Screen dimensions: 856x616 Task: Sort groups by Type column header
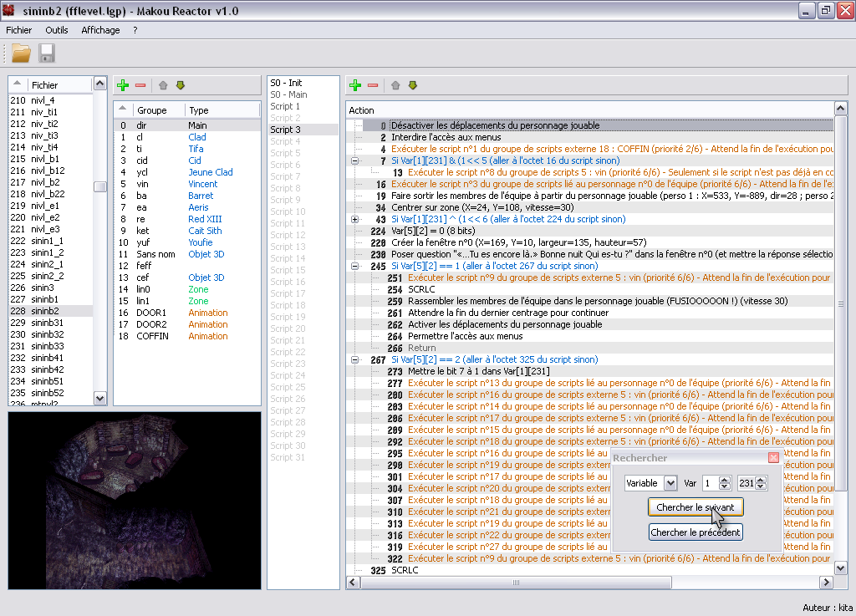click(x=222, y=110)
